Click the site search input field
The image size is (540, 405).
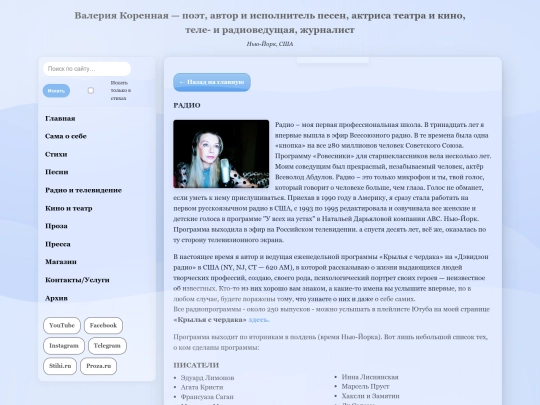(87, 69)
